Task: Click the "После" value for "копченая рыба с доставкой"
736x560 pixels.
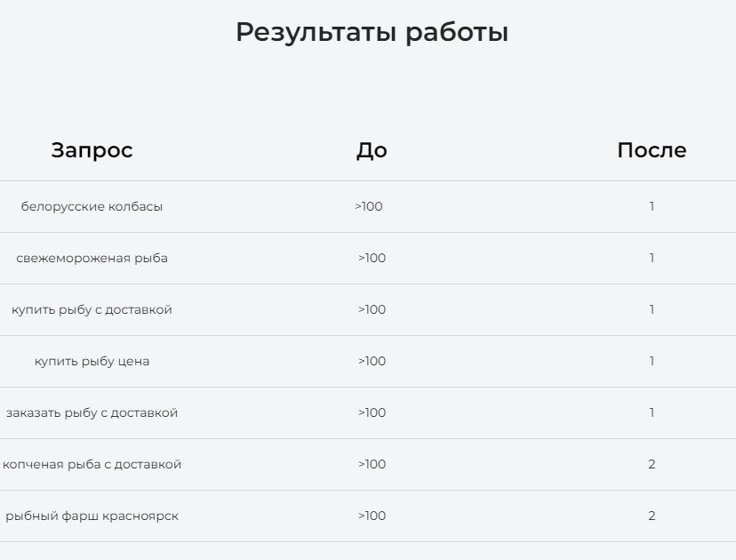Action: coord(652,465)
